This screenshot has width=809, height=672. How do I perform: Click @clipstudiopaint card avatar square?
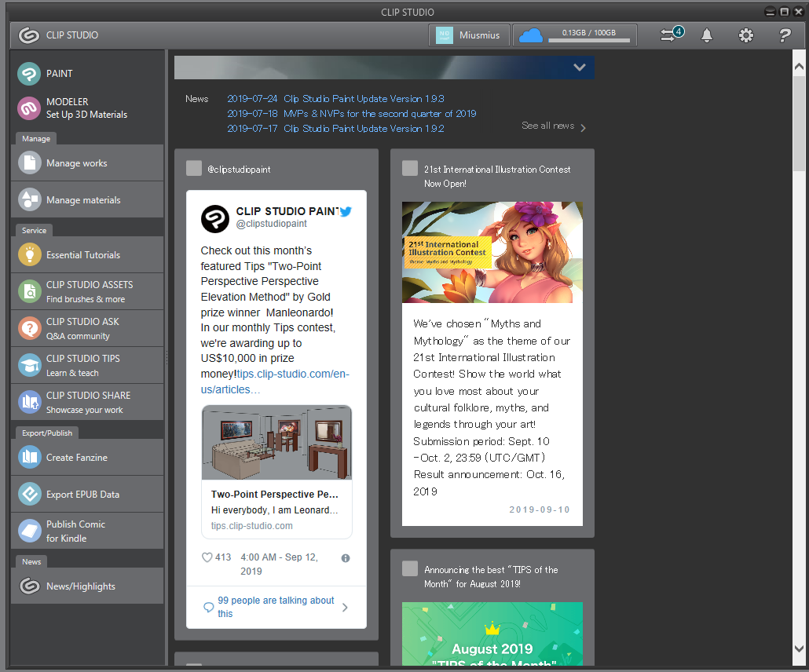click(194, 168)
